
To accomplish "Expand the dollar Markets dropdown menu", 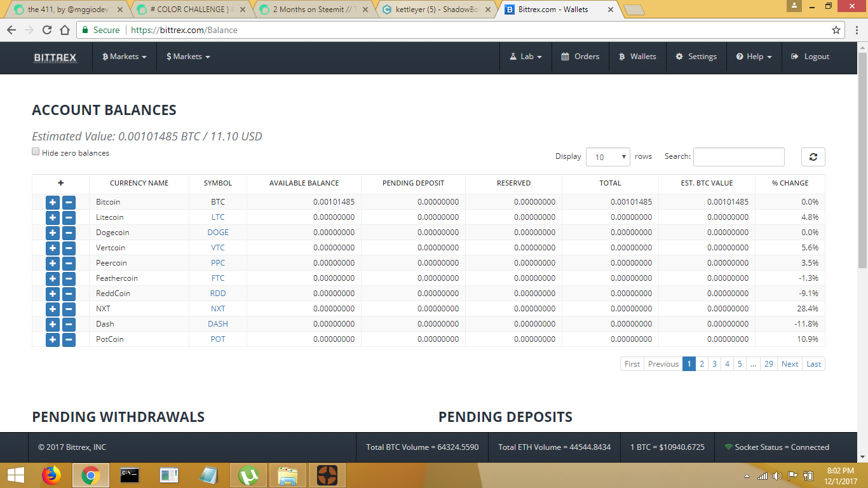I will pos(188,57).
